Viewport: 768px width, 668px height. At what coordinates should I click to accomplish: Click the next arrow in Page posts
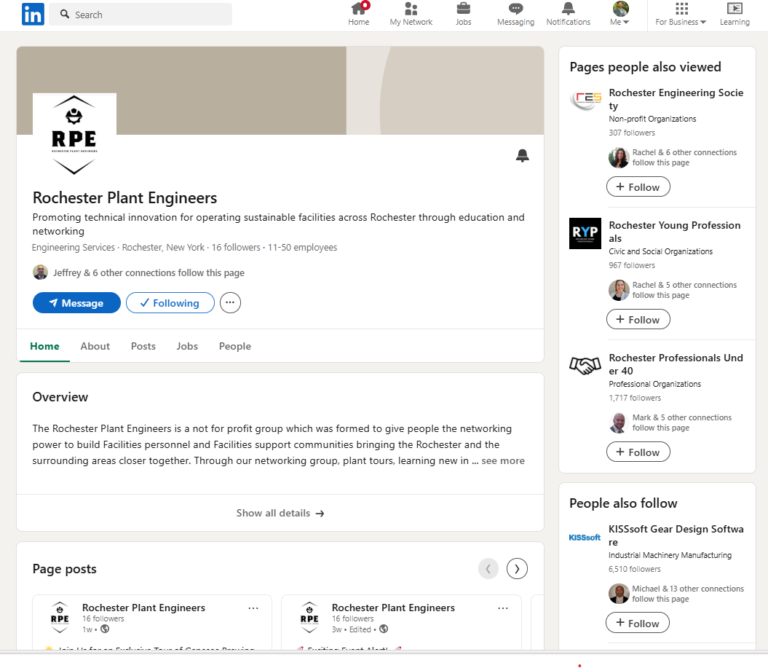click(x=517, y=569)
